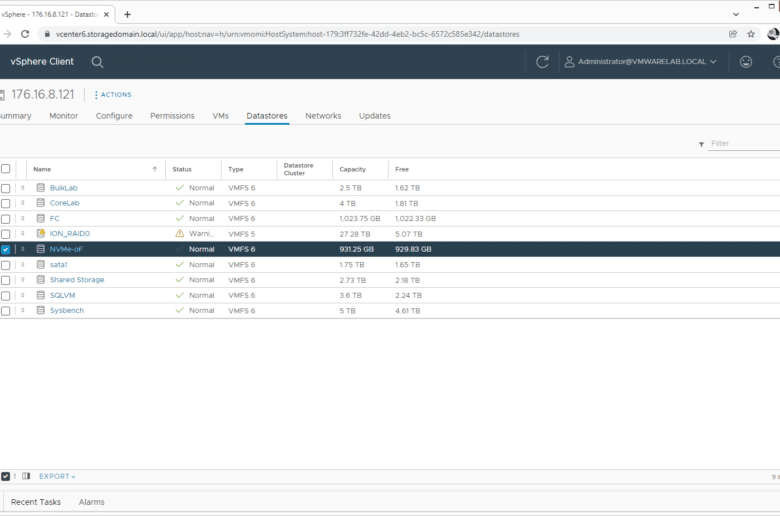
Task: Switch to the Permissions tab
Action: tap(172, 115)
